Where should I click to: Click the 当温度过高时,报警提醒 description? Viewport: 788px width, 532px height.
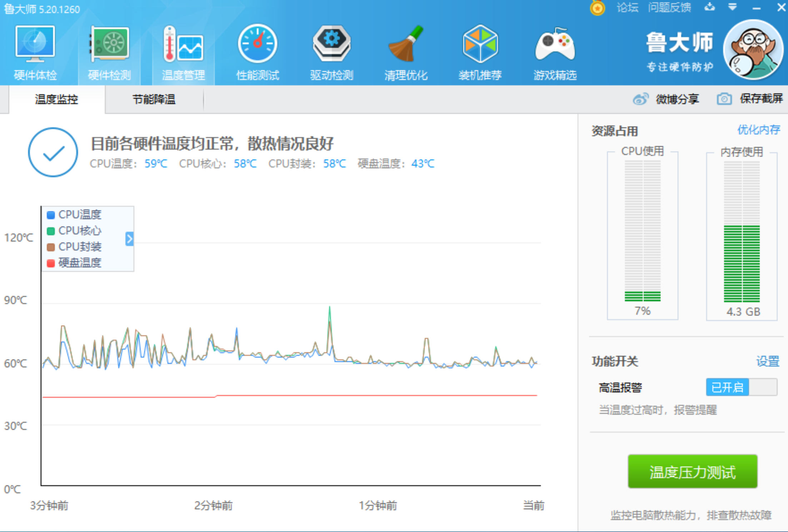[658, 410]
